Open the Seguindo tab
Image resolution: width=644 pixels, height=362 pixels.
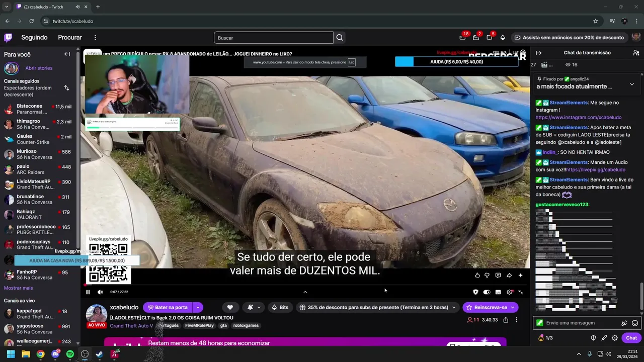pyautogui.click(x=34, y=38)
